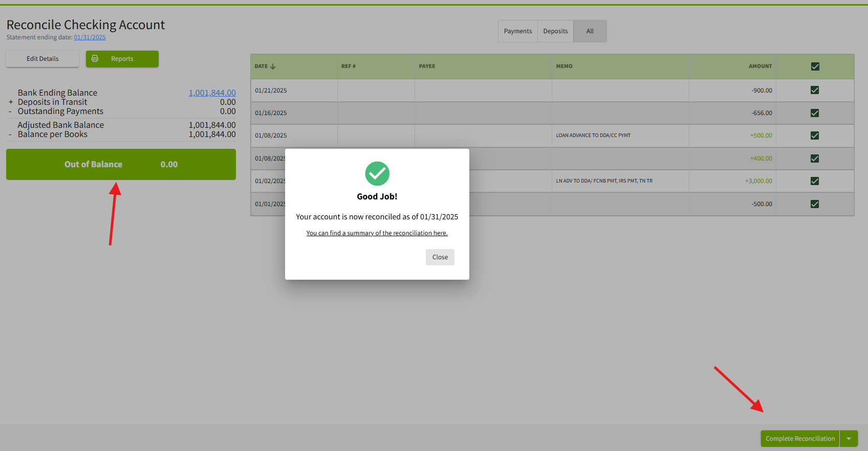Click the printer icon on Reports button
Image resolution: width=868 pixels, height=451 pixels.
click(x=95, y=59)
